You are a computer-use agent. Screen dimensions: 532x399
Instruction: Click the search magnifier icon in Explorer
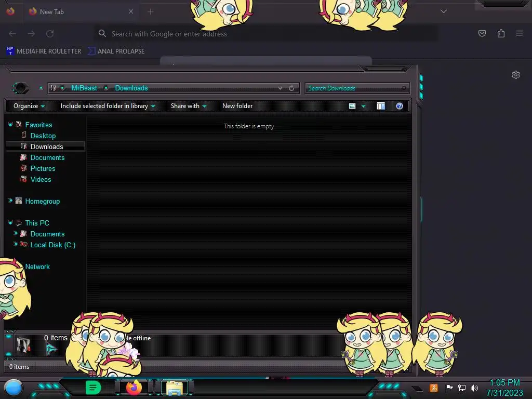pos(404,88)
